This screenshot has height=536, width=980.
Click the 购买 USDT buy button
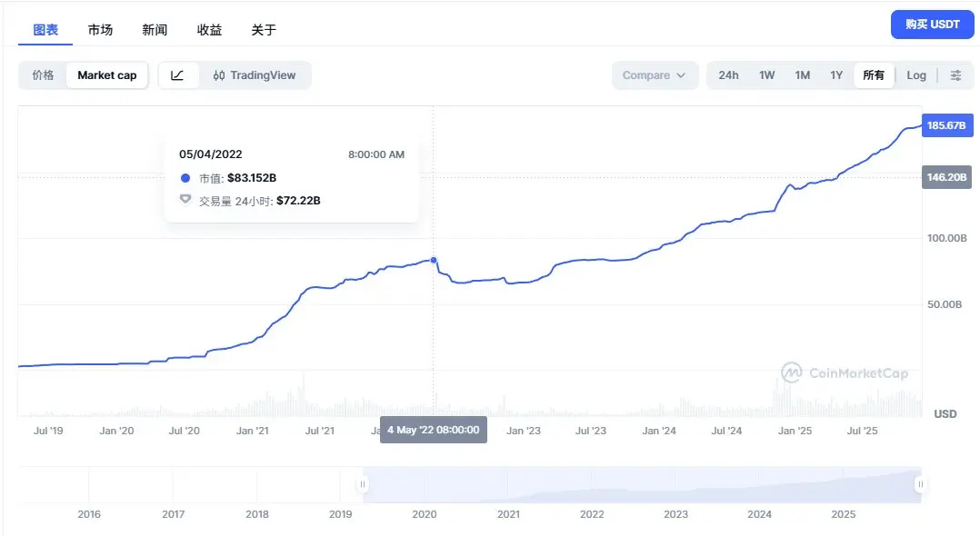932,25
